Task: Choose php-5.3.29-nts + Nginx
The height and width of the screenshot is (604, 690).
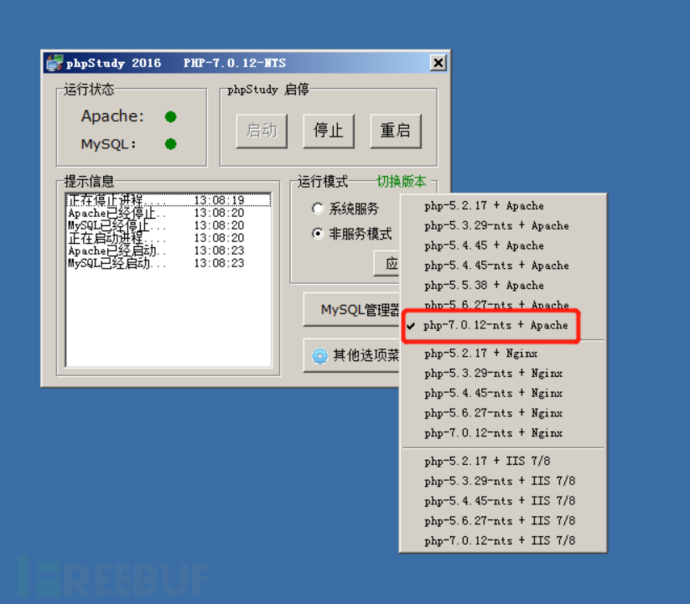Action: [503, 373]
